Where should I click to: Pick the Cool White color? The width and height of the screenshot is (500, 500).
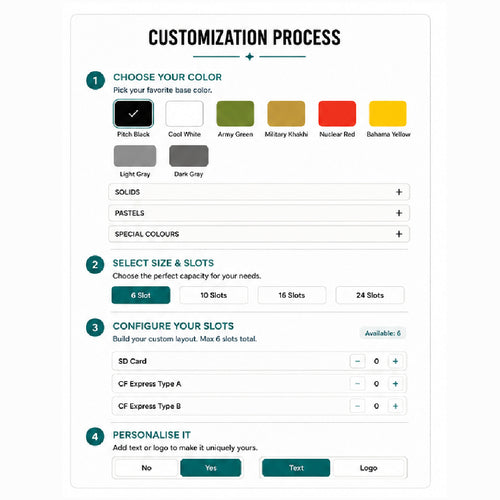[x=184, y=114]
